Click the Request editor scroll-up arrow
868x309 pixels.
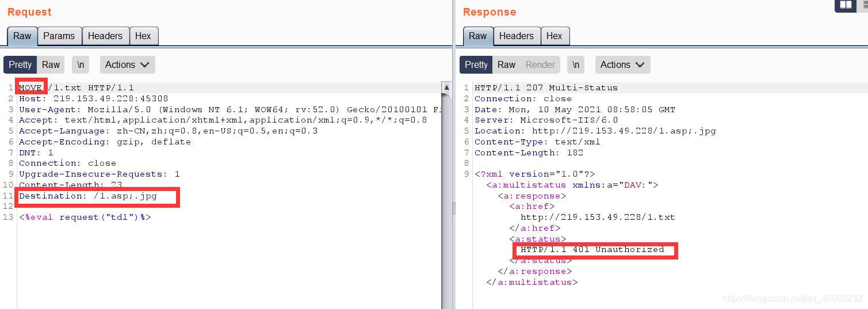[446, 87]
